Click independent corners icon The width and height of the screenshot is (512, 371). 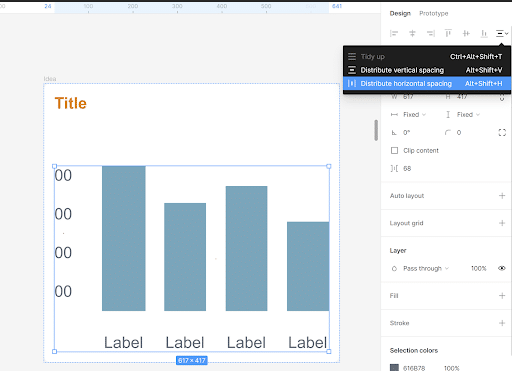(x=502, y=133)
